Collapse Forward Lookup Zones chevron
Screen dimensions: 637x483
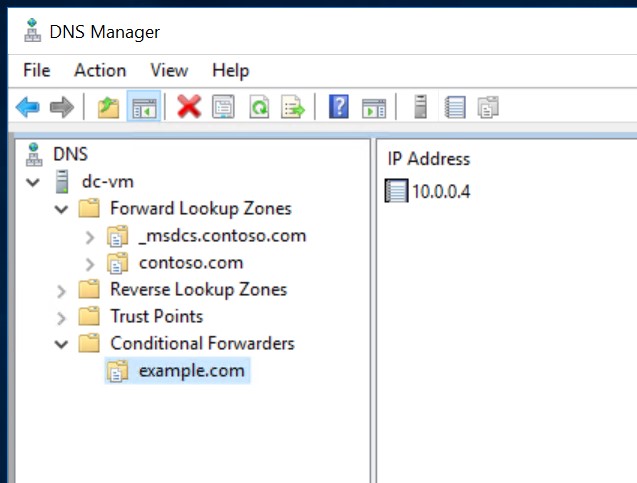click(61, 210)
